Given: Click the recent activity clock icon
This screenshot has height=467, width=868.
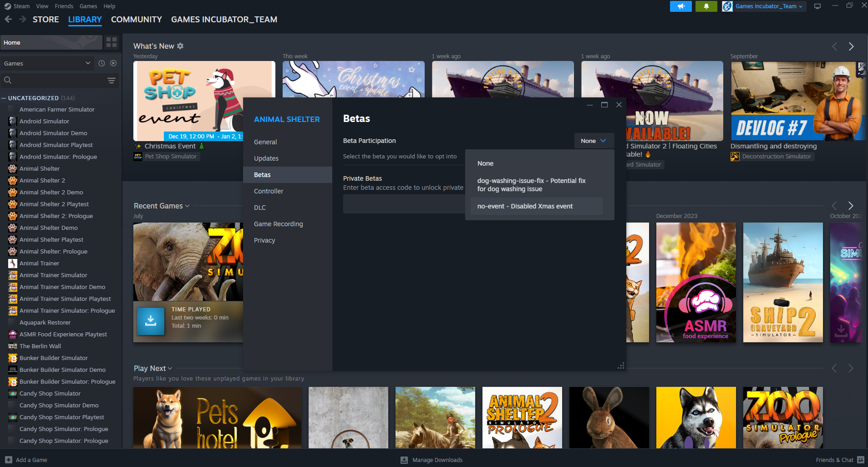Looking at the screenshot, I should point(102,63).
